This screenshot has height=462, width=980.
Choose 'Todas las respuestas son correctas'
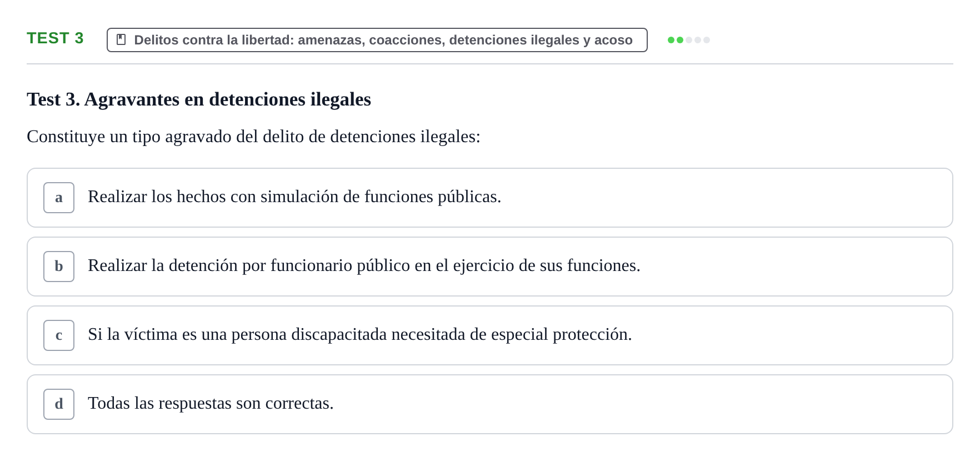point(211,403)
